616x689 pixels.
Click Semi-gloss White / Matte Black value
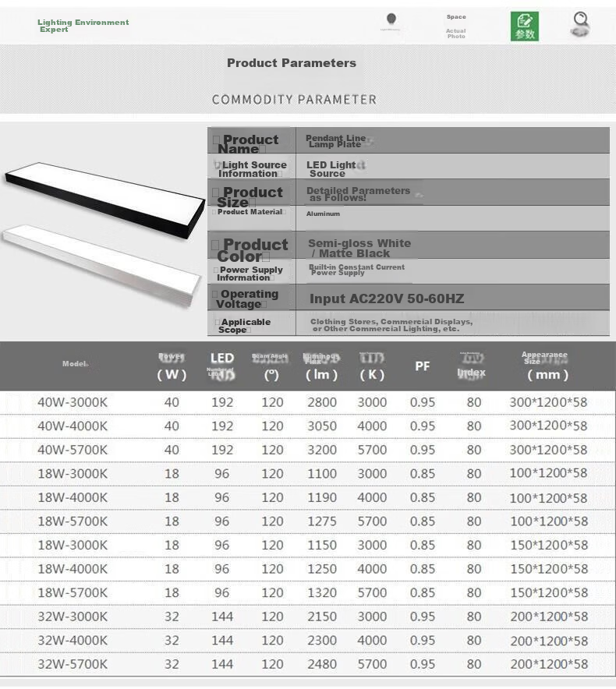(359, 249)
